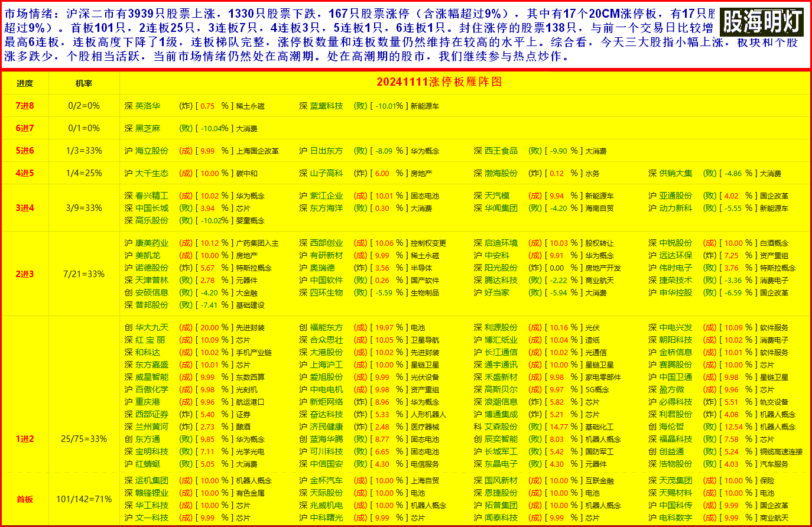812x527 pixels.
Task: Click stock name 亚通股份
Action: (675, 196)
